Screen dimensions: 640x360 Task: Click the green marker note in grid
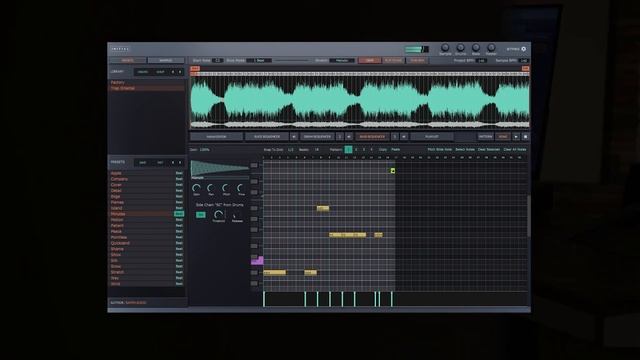coord(393,171)
